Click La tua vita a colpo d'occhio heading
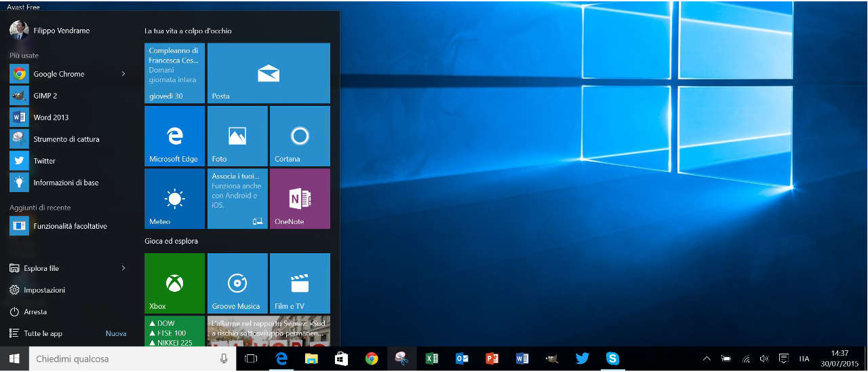 (188, 31)
